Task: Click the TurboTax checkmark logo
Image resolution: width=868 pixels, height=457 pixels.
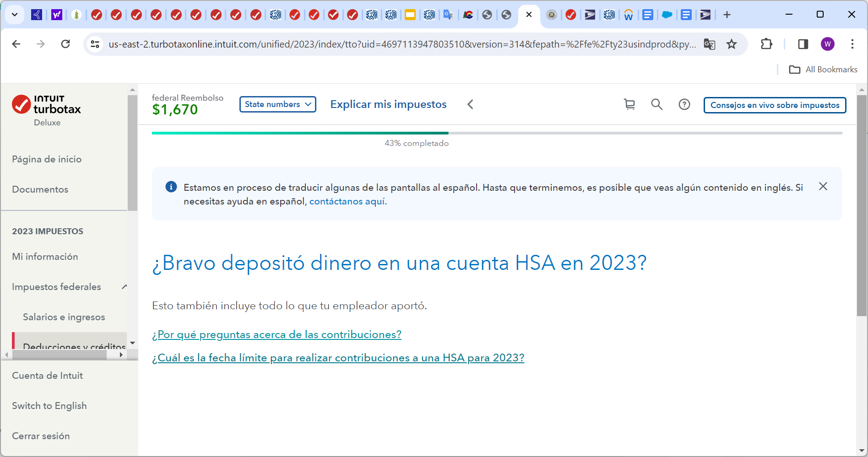Action: 21,104
